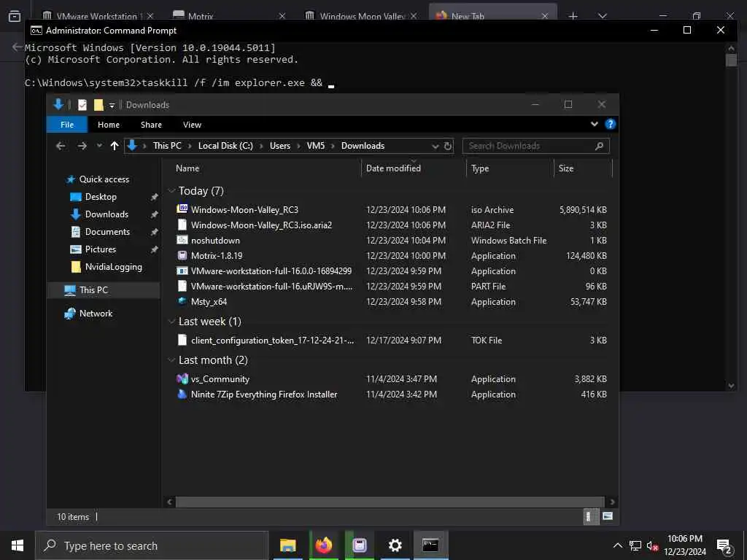This screenshot has width=747, height=560.
Task: Show hidden system tray icons
Action: pos(617,545)
